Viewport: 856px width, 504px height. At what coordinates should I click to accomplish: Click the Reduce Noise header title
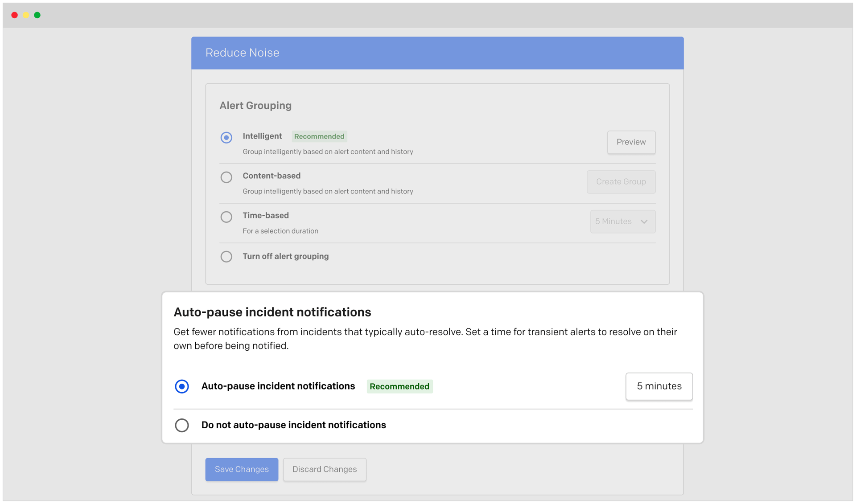(x=242, y=53)
